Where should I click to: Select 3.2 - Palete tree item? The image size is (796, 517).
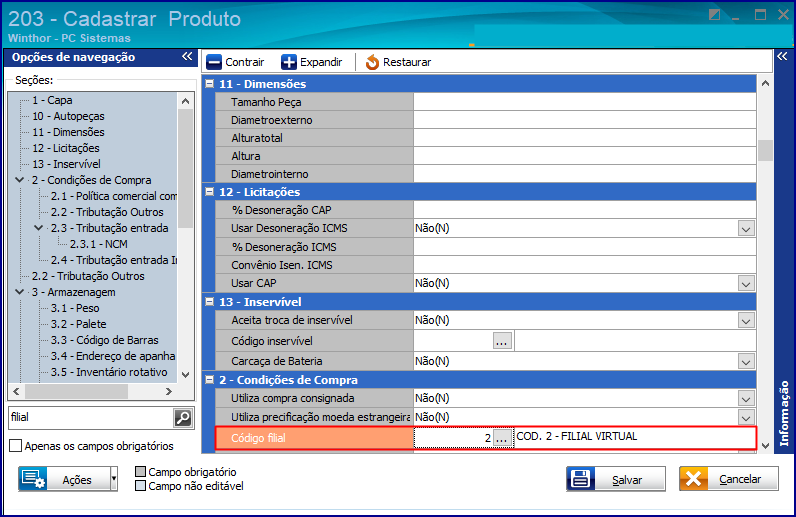[79, 324]
